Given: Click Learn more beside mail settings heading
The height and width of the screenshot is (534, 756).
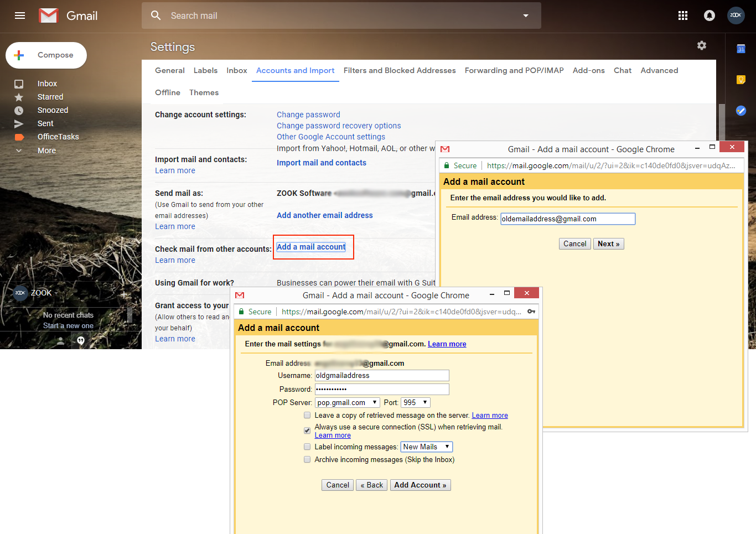Looking at the screenshot, I should (x=447, y=344).
